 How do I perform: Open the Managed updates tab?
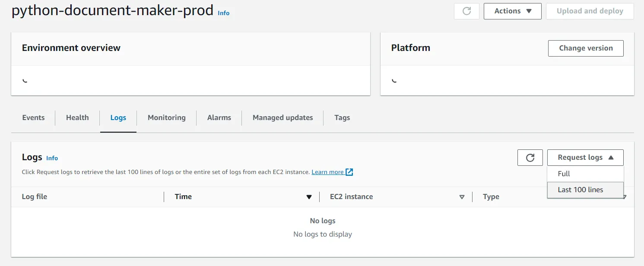pyautogui.click(x=282, y=117)
